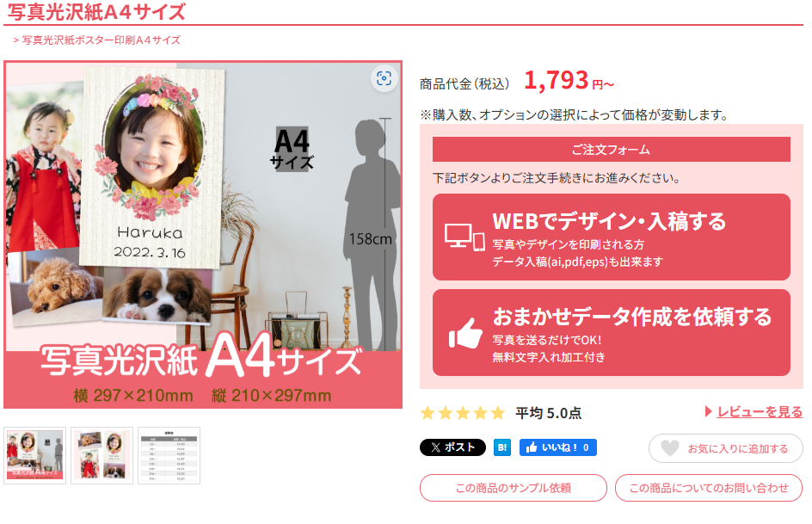The height and width of the screenshot is (524, 812).
Task: Click the Facebook いいね! like button
Action: coord(557,447)
